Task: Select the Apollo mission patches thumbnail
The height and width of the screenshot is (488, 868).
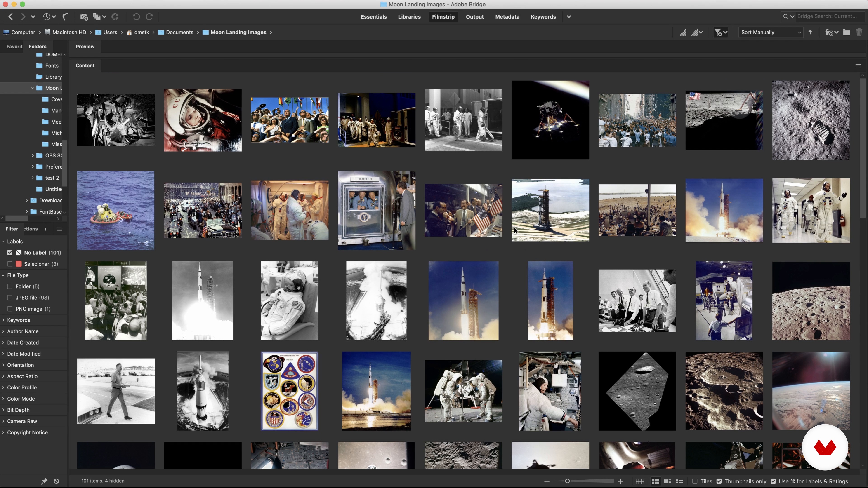Action: coord(289,391)
